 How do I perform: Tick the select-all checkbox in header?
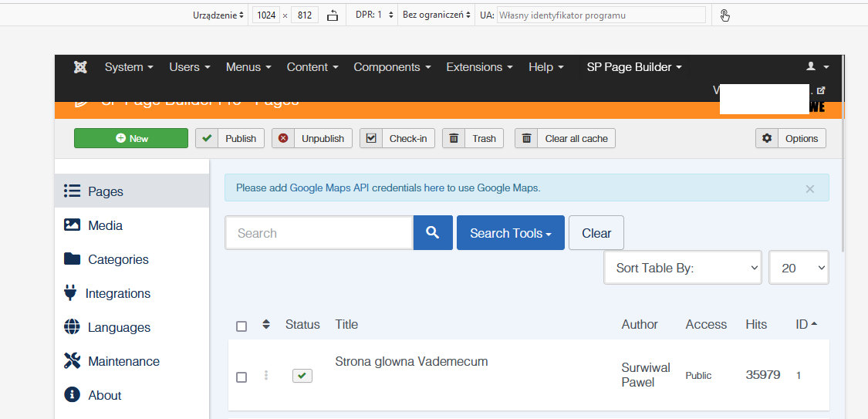coord(241,326)
